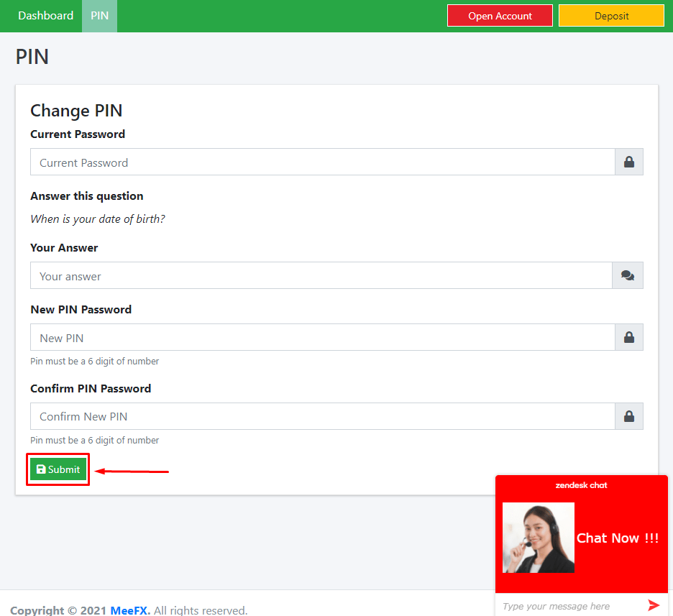Click the Current Password input field

pyautogui.click(x=321, y=162)
